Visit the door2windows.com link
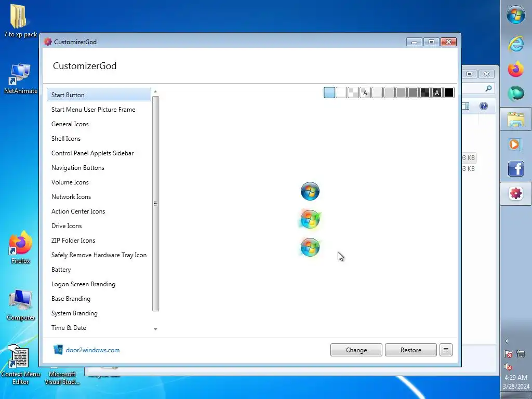 click(x=92, y=350)
